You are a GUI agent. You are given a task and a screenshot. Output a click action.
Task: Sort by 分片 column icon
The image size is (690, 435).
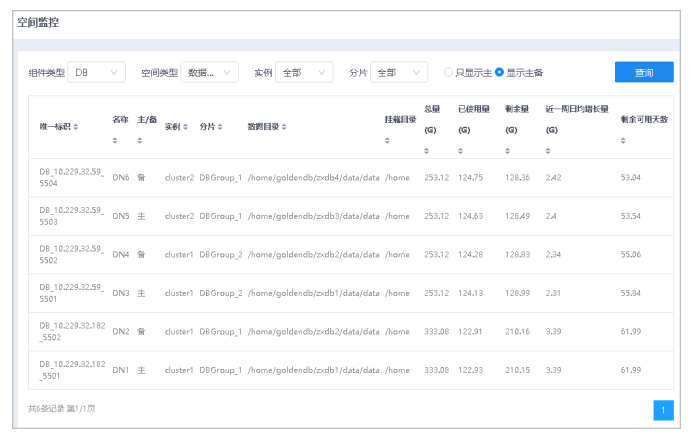pos(220,127)
